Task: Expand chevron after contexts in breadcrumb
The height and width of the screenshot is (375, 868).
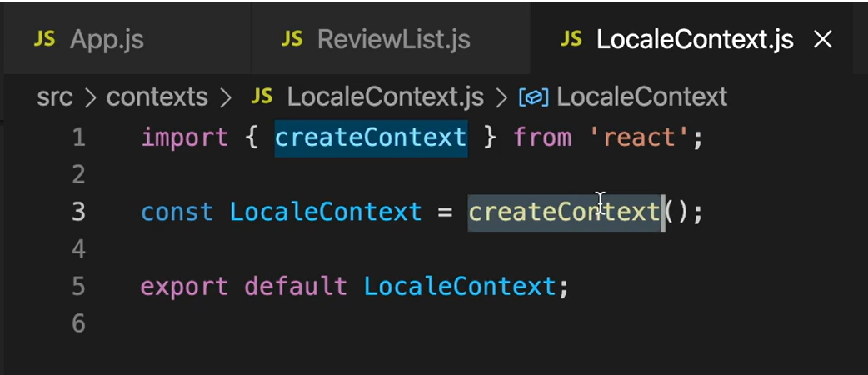Action: tap(225, 98)
